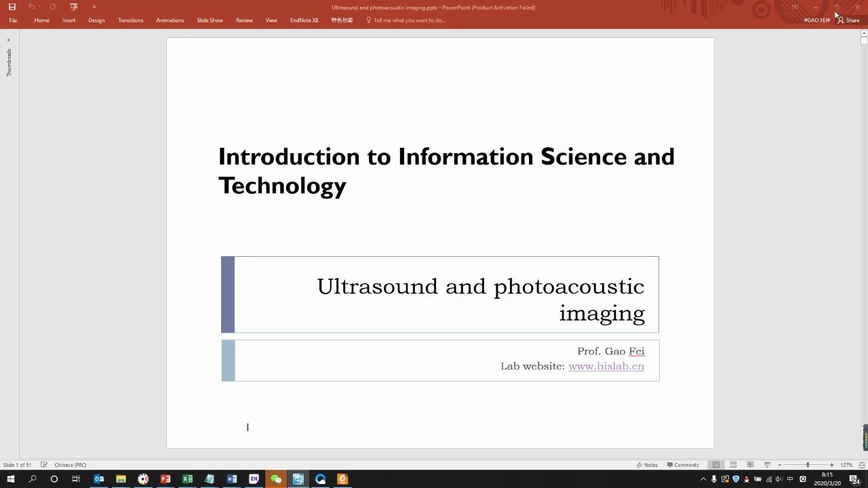This screenshot has height=488, width=868.
Task: Switch to PowerPoint on the taskbar
Action: coord(165,479)
